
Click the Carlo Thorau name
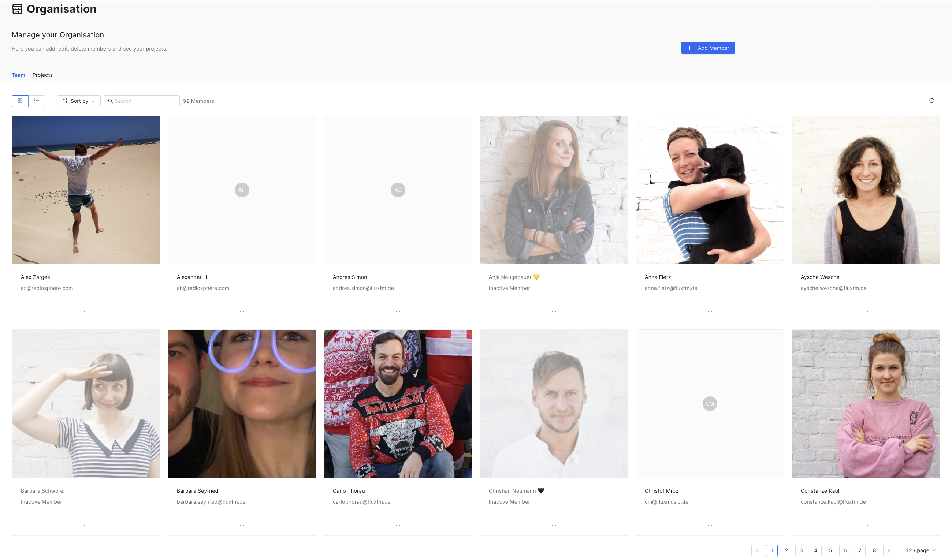pyautogui.click(x=349, y=491)
